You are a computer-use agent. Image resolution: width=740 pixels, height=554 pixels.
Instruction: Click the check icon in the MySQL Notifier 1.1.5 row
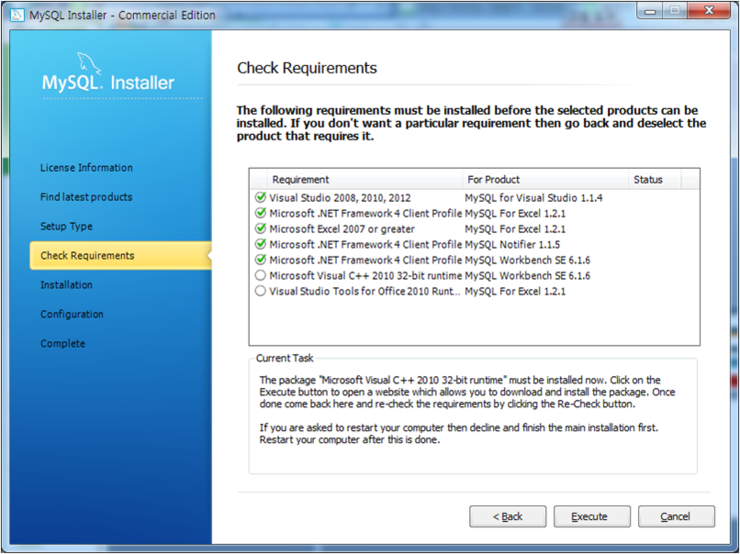260,243
